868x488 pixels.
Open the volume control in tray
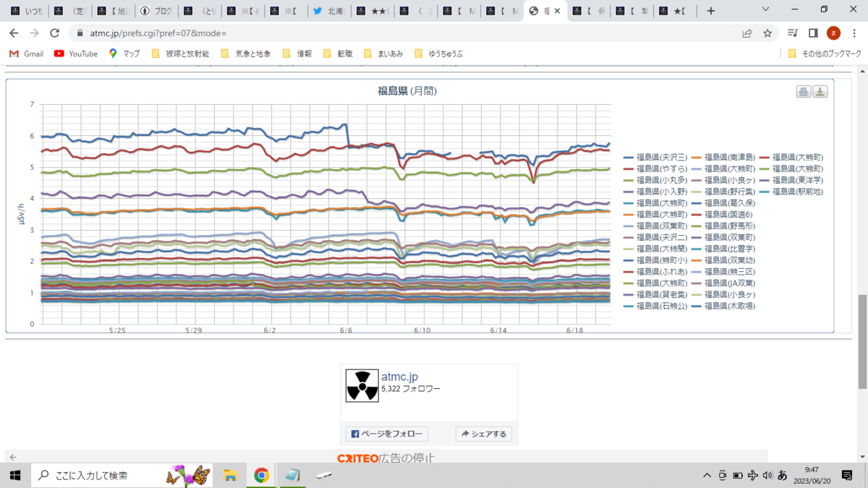tap(767, 475)
